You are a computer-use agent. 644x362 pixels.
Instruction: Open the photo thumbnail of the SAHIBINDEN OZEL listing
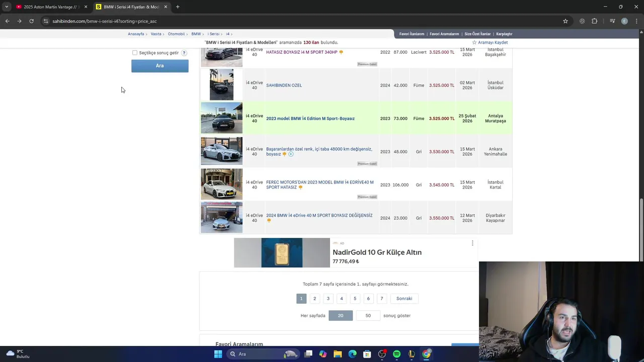pyautogui.click(x=221, y=84)
